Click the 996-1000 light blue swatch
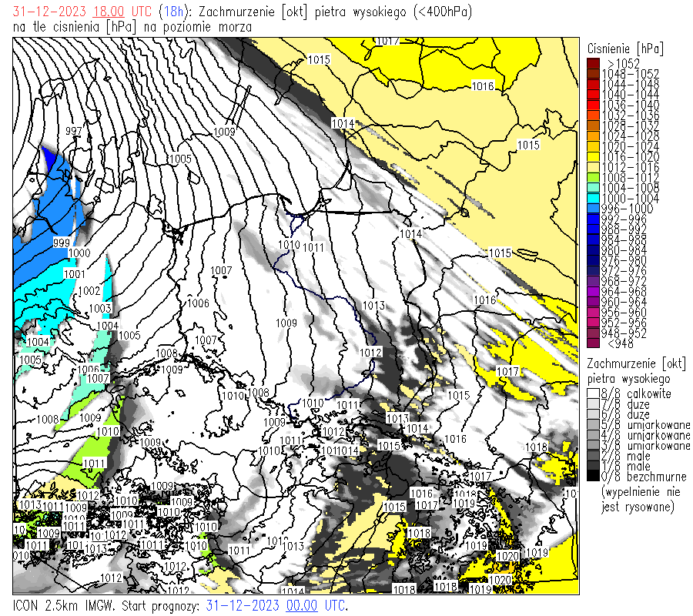This screenshot has width=693, height=616. click(x=593, y=209)
